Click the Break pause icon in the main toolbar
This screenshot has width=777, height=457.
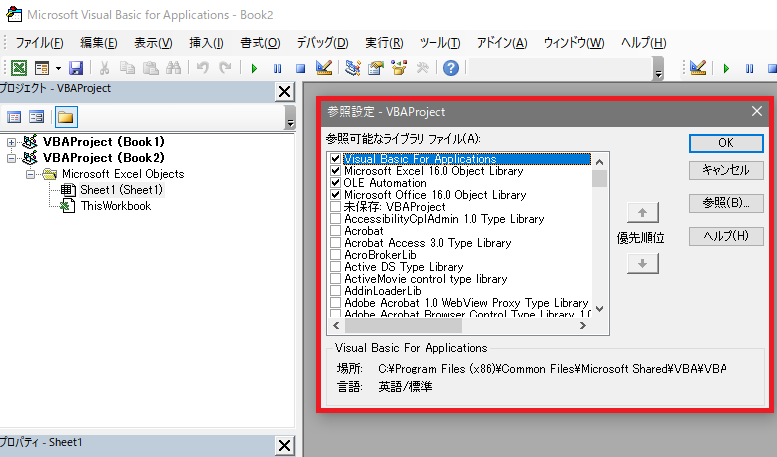tap(278, 68)
